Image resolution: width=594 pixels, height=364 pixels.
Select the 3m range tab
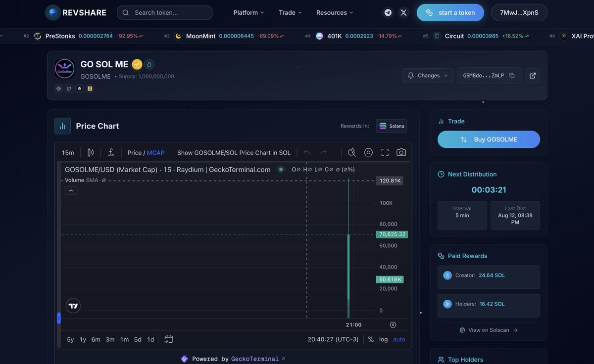[110, 339]
